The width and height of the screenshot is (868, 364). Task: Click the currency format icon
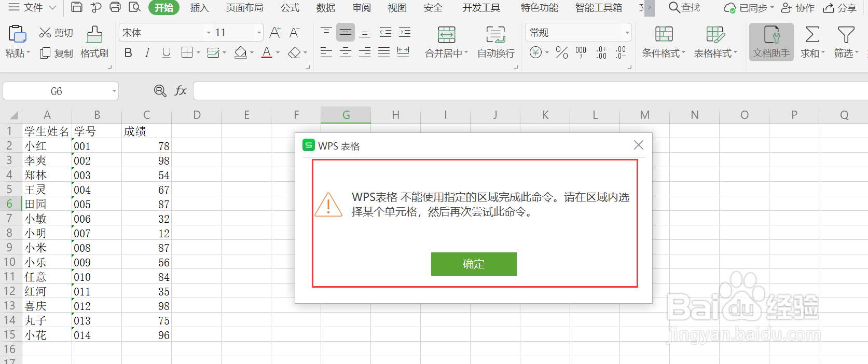point(536,52)
